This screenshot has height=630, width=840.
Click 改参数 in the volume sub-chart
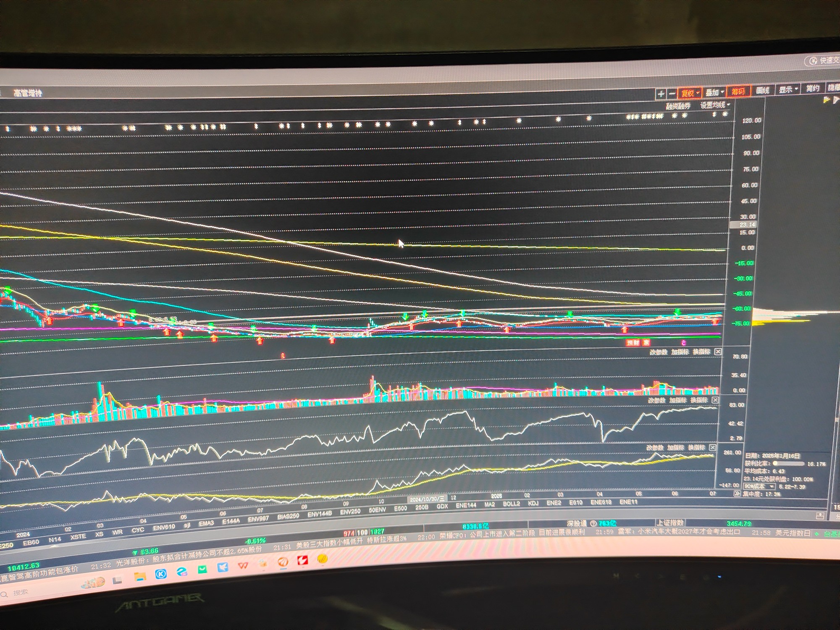[659, 352]
